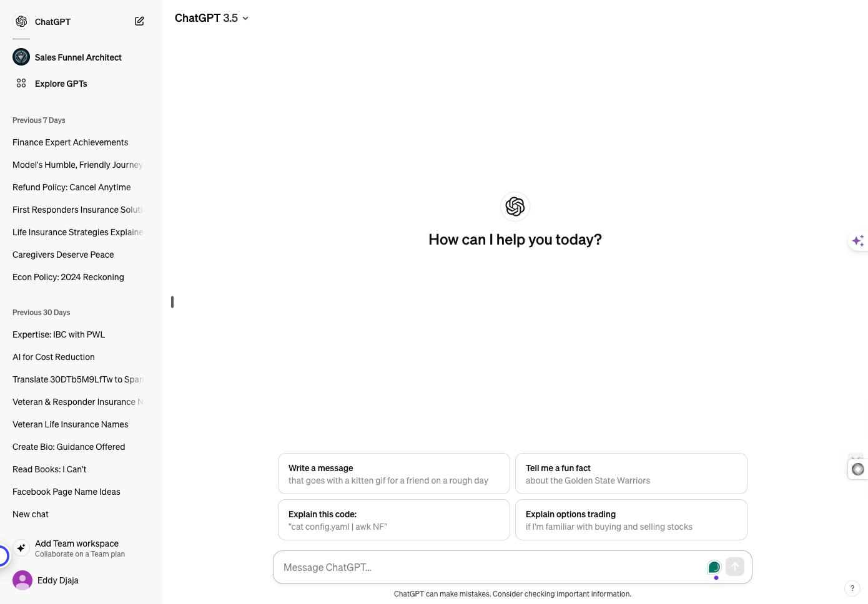The height and width of the screenshot is (604, 868).
Task: Select Explain options trading suggestion card
Action: point(631,520)
